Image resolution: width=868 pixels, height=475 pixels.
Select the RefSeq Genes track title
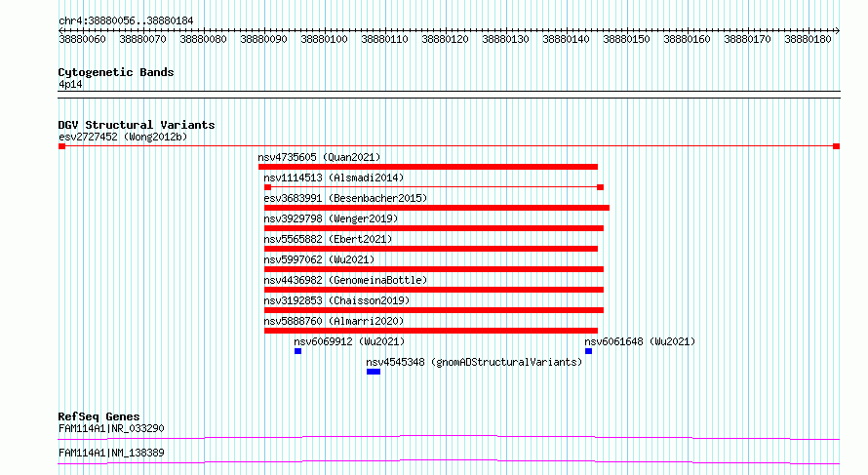coord(99,416)
